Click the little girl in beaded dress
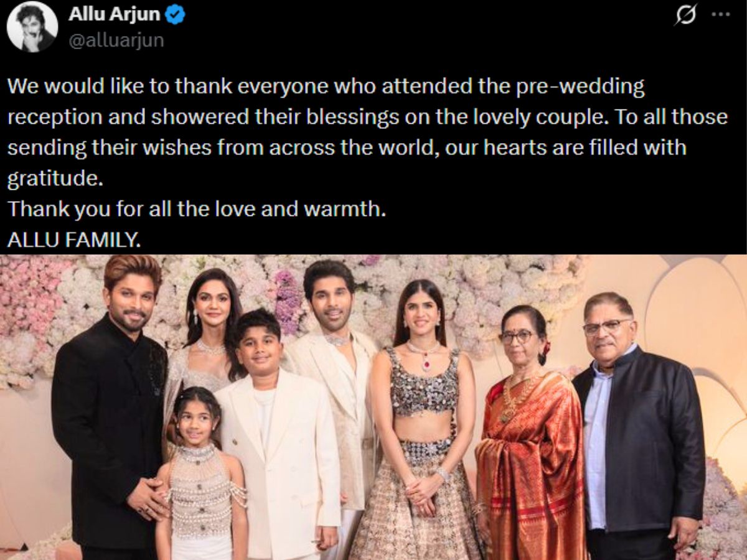 201,479
